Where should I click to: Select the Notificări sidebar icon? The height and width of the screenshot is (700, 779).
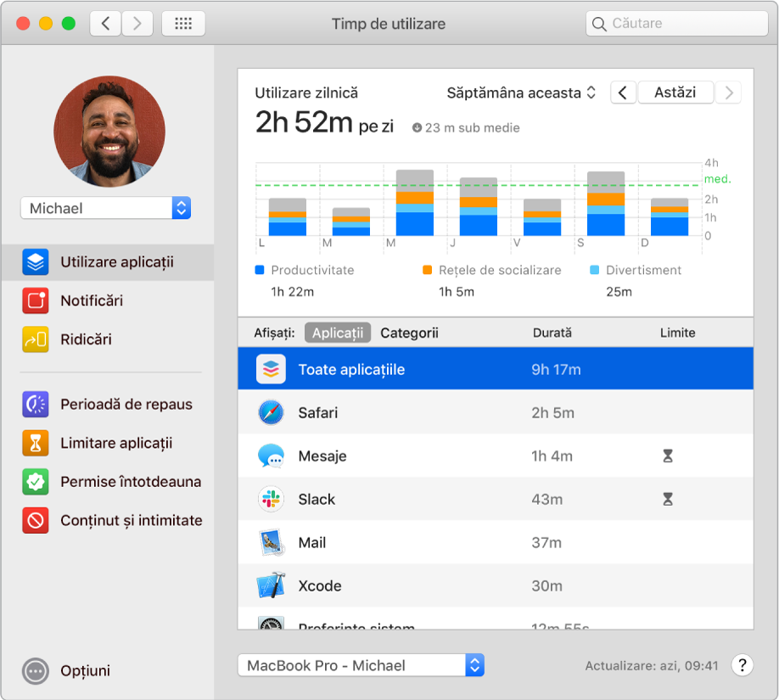pyautogui.click(x=36, y=301)
